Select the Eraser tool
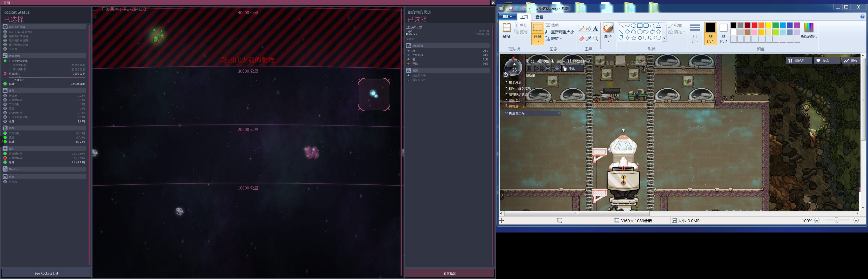This screenshot has width=868, height=279. point(581,38)
